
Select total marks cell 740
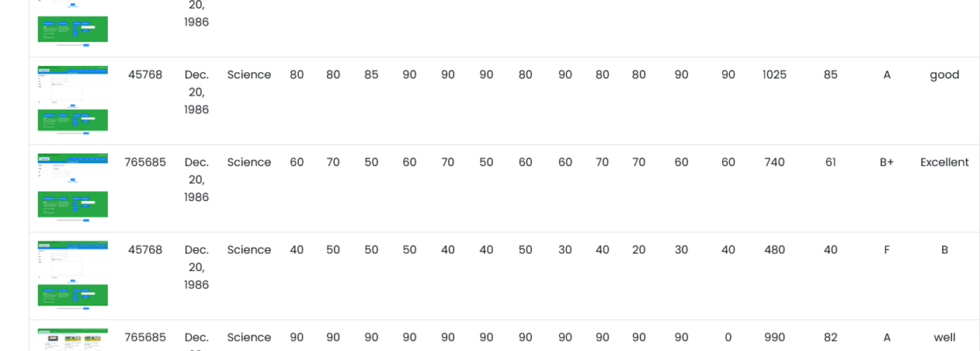tap(774, 162)
